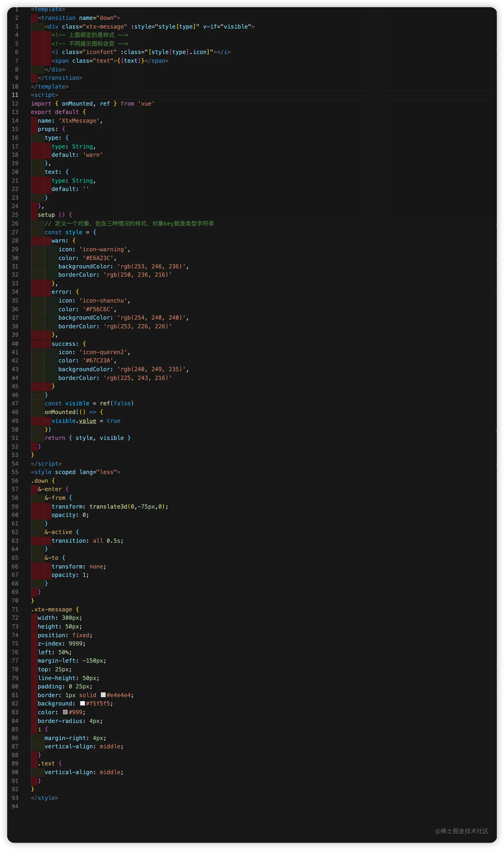This screenshot has height=850, width=504.
Task: Click the 'const style' declaration
Action: point(64,232)
